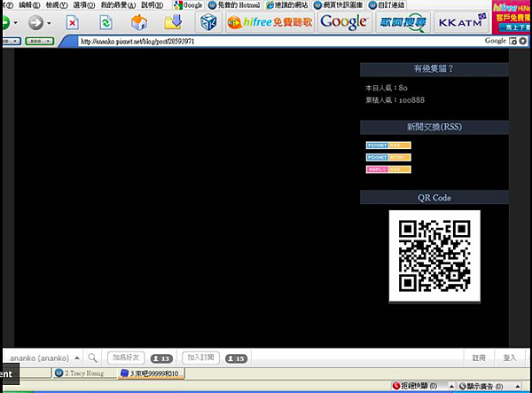Open the green-bordered dropdown below toolbar
The height and width of the screenshot is (393, 532).
[x=40, y=41]
